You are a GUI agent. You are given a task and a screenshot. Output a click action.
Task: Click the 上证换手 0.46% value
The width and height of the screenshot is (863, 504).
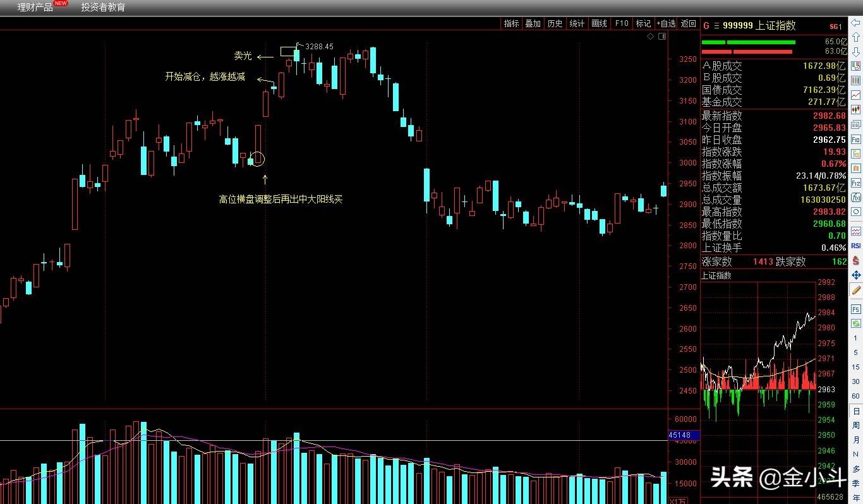pyautogui.click(x=833, y=248)
